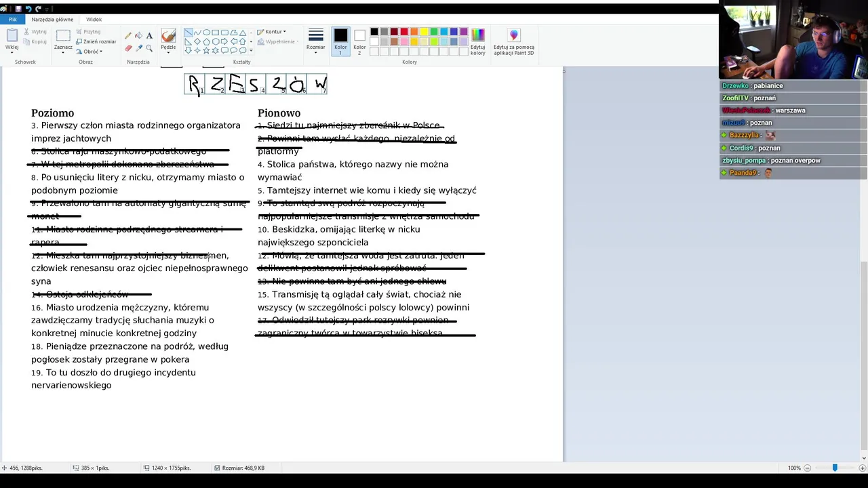The image size is (868, 488).
Task: Click the Przytnij crop button
Action: pos(88,31)
